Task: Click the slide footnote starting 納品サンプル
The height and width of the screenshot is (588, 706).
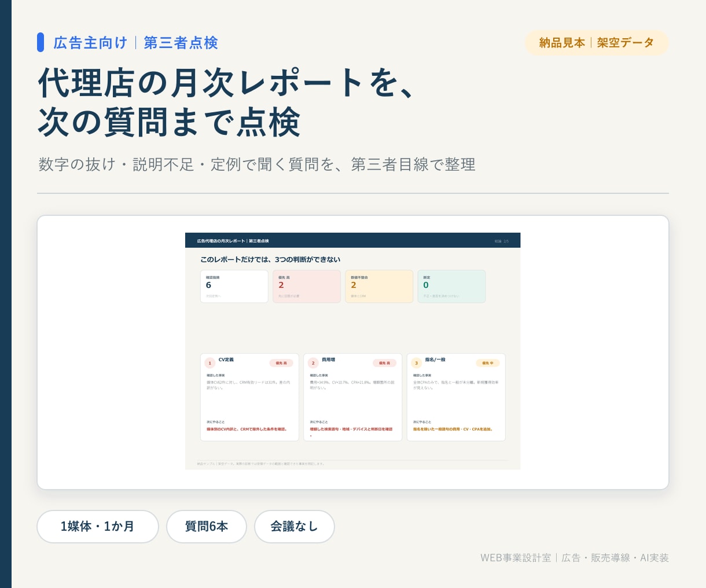Action: pos(261,464)
